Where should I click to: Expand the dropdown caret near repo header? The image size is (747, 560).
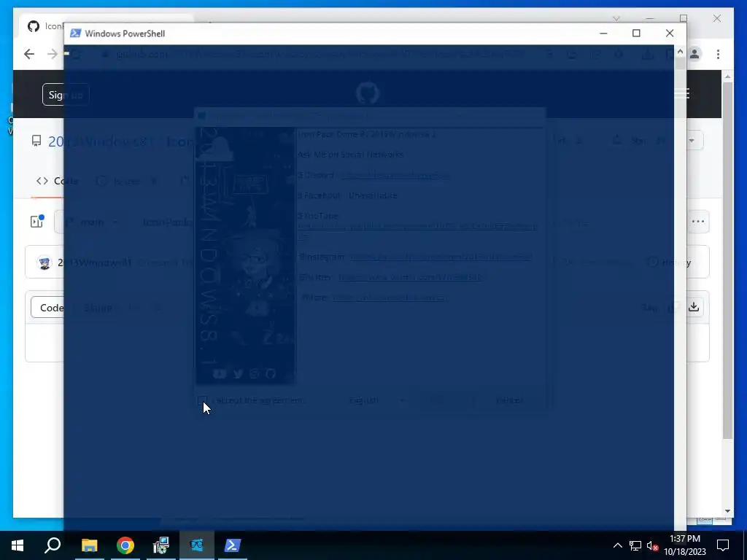692,141
